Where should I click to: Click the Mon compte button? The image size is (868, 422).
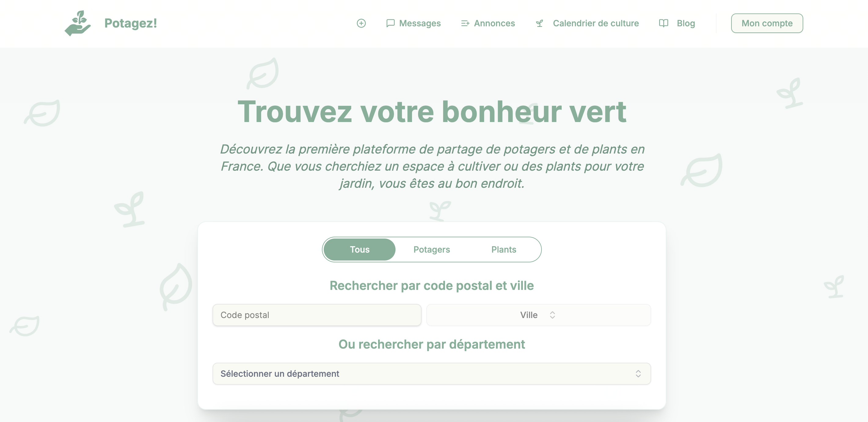coord(767,23)
